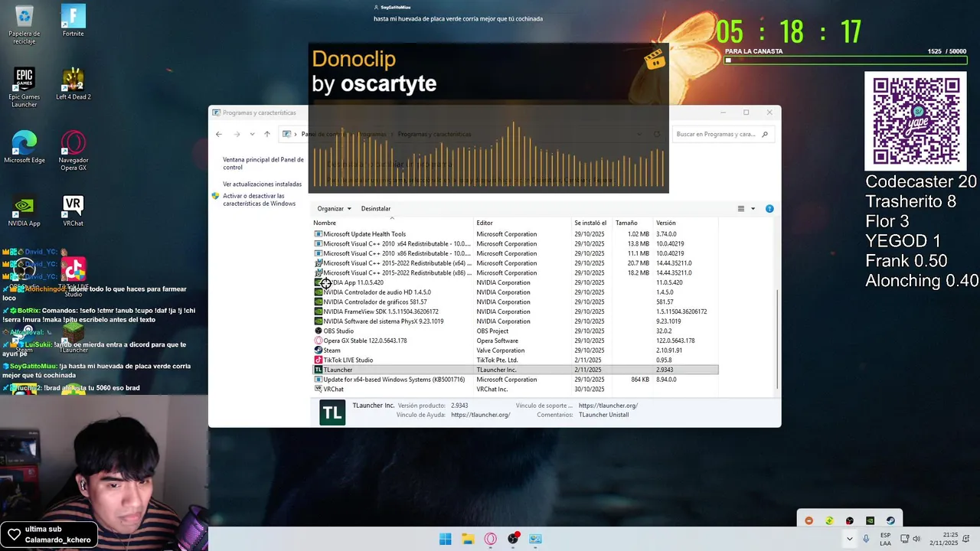This screenshot has width=980, height=551.
Task: Click Desinstalar in the toolbar
Action: pyautogui.click(x=376, y=208)
